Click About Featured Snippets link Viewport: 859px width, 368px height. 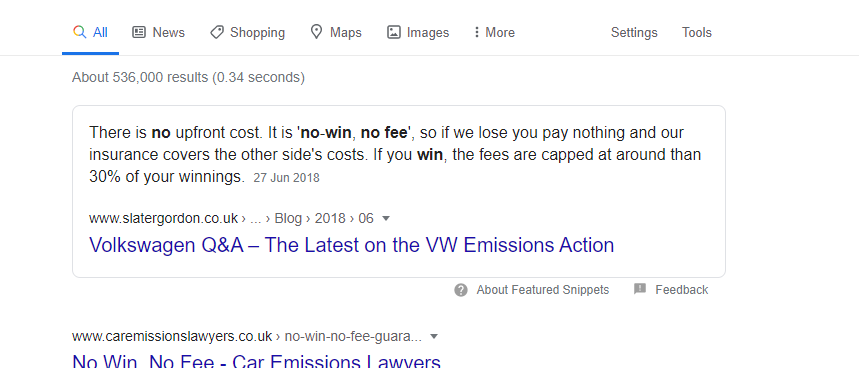[x=542, y=290]
